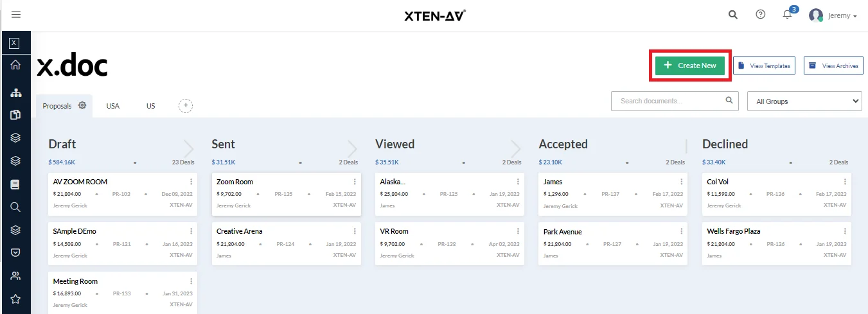Click the home icon in sidebar
The height and width of the screenshot is (314, 868).
[15, 65]
